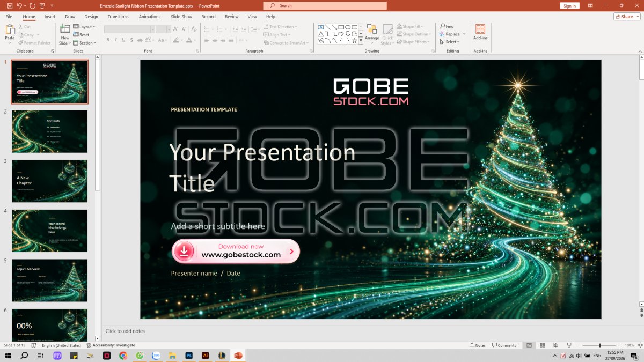Toggle Strikethrough formatting
This screenshot has height=362, width=644.
click(140, 40)
